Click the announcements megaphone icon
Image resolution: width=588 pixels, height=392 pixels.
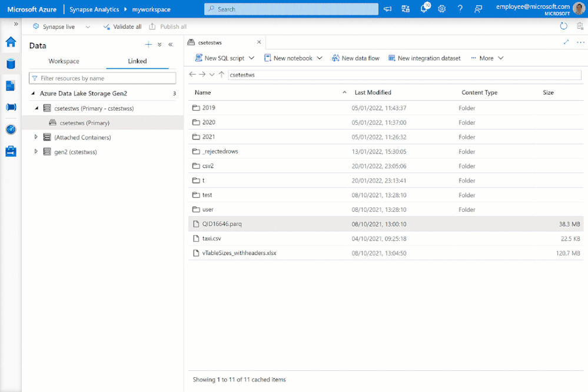pyautogui.click(x=387, y=9)
